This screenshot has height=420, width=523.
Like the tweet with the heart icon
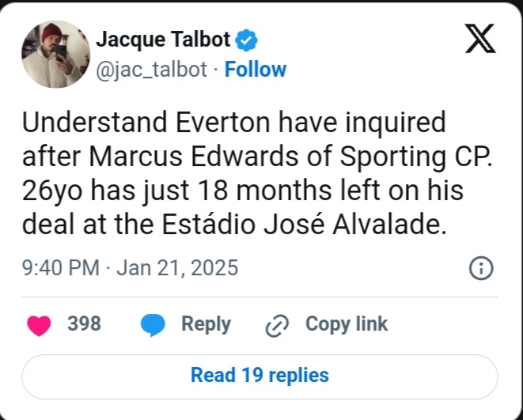(x=39, y=325)
